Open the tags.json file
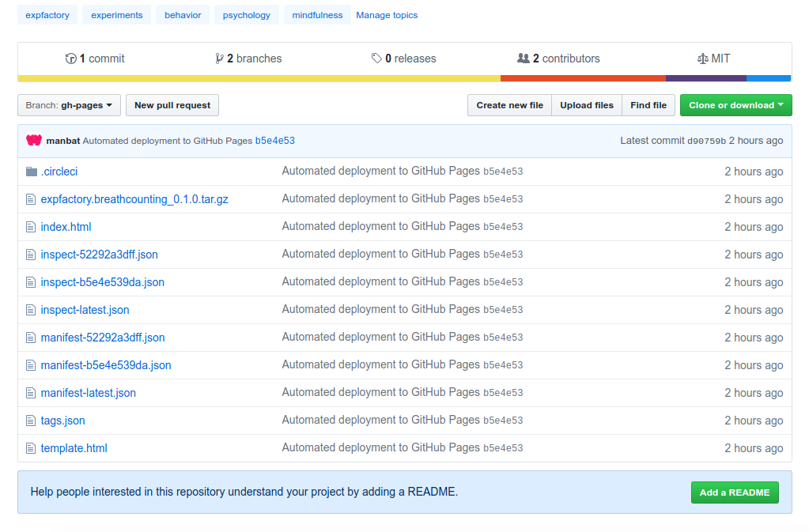This screenshot has height=532, width=809. pos(63,421)
